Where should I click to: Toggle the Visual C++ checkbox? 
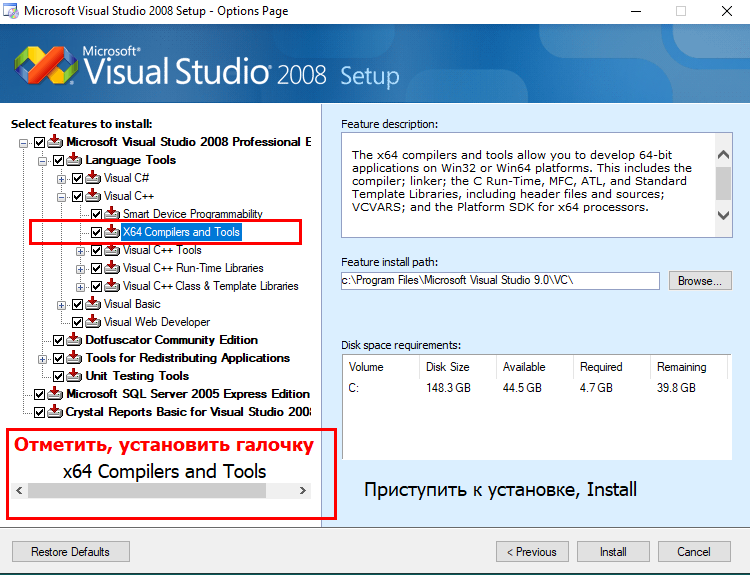pyautogui.click(x=77, y=197)
